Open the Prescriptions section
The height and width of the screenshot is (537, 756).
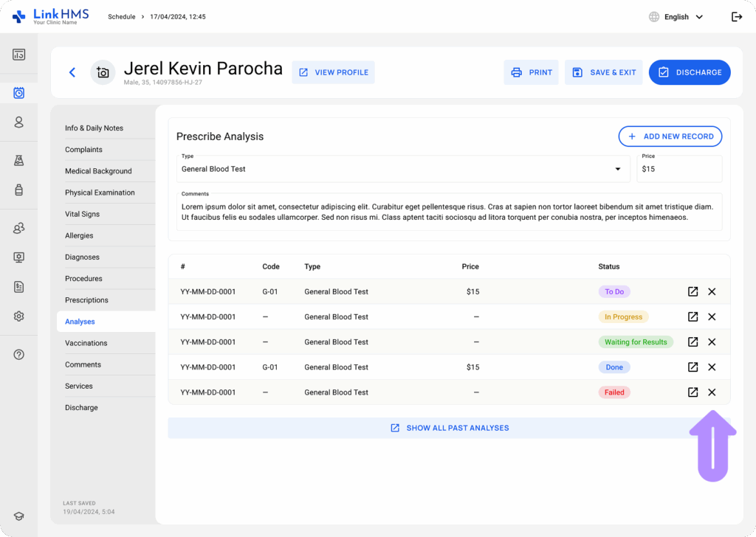coord(86,300)
